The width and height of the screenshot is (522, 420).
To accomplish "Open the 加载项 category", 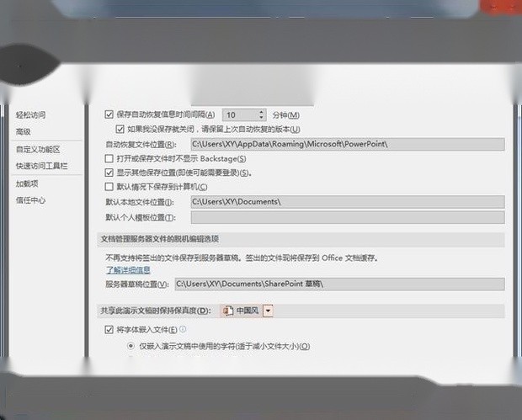I will pyautogui.click(x=27, y=183).
